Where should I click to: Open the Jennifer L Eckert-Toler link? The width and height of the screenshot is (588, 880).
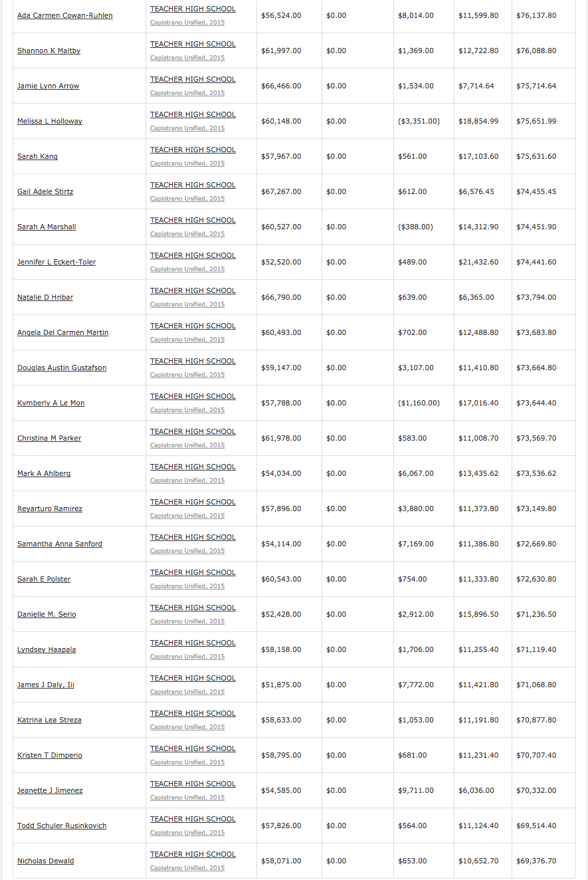56,263
